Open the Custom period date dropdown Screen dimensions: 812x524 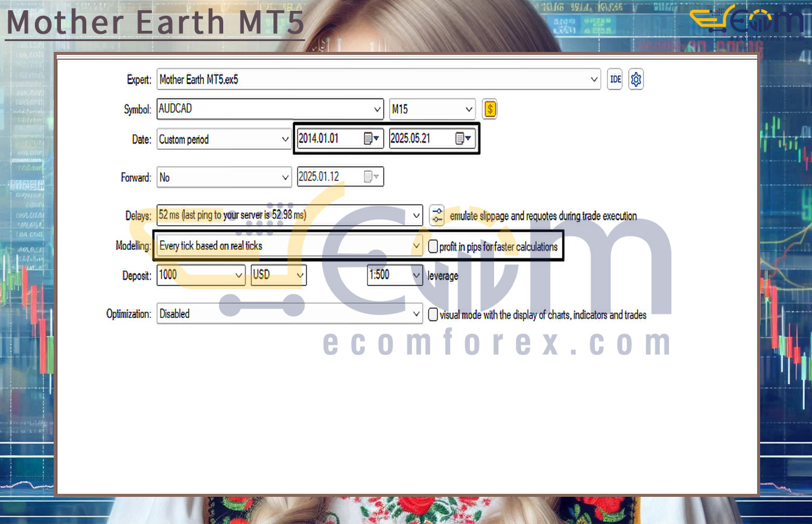pos(285,139)
